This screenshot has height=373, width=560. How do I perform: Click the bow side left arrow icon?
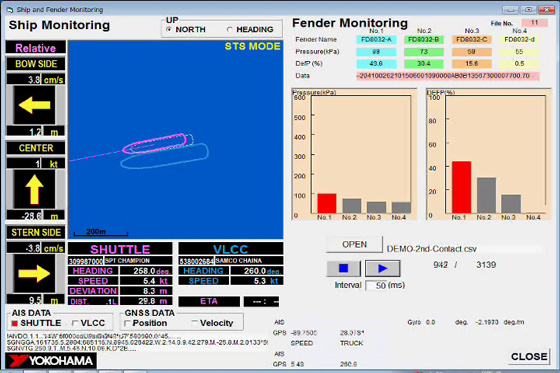34,105
